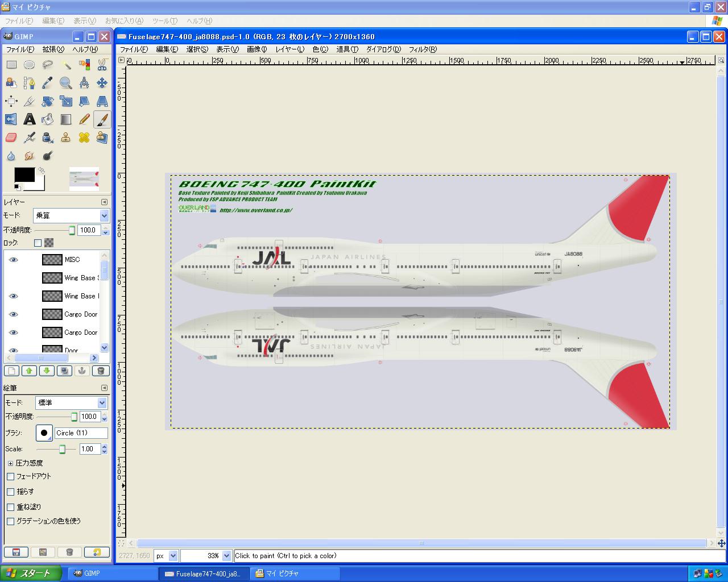Screen dimensions: 728x582
Task: Open the ダイアログ menu in image window
Action: (x=383, y=49)
